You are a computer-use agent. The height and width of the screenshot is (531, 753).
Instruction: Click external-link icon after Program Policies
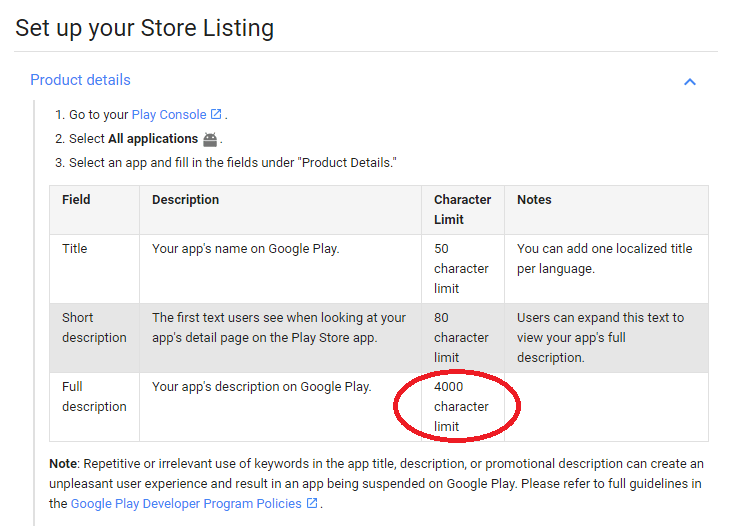coord(312,504)
